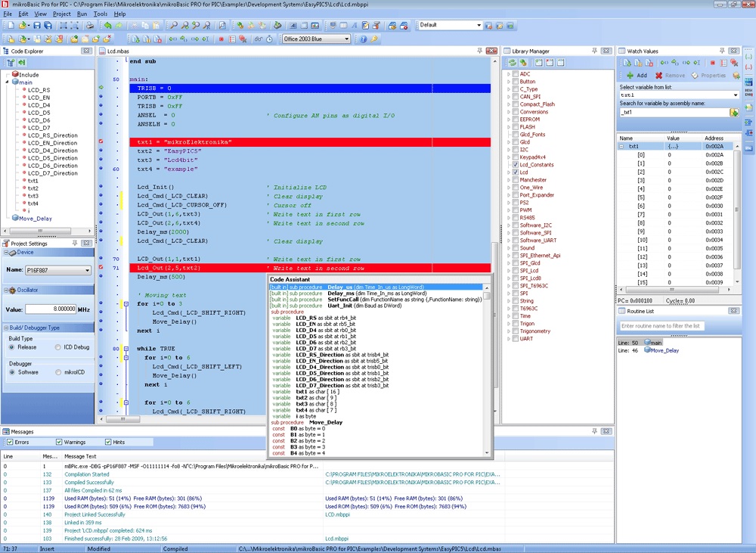Click the Remove button in Watch Values
The width and height of the screenshot is (756, 553).
point(670,76)
